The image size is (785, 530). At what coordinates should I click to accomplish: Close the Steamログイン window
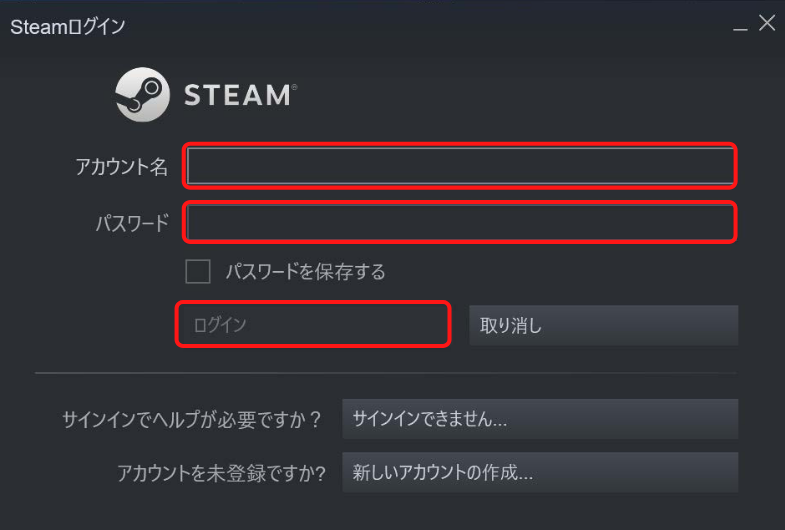766,23
